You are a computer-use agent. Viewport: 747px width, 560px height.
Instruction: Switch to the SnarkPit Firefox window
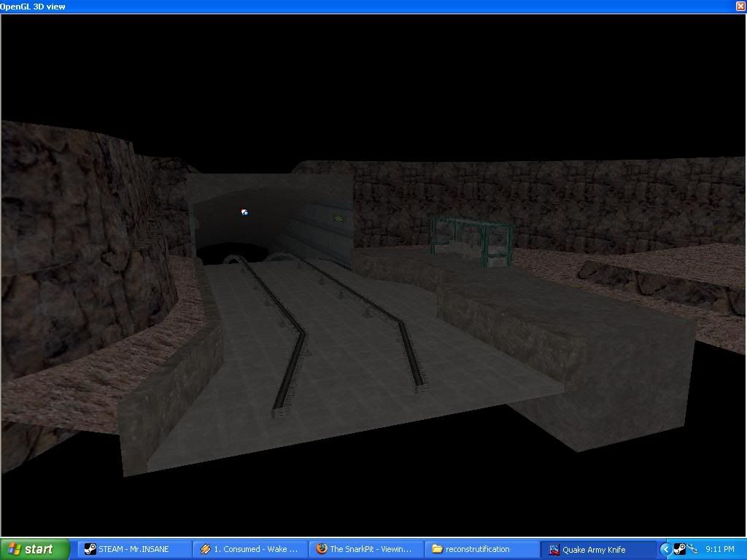(366, 549)
